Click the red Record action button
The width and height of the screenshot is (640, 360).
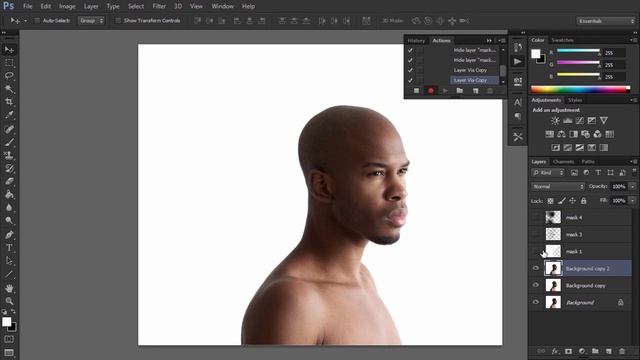click(431, 91)
